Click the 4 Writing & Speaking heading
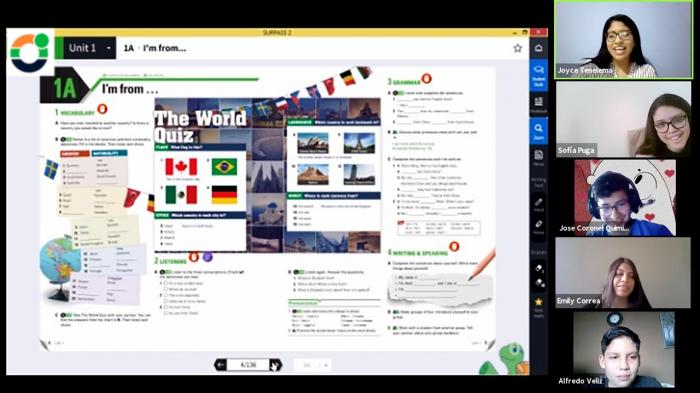 point(417,252)
